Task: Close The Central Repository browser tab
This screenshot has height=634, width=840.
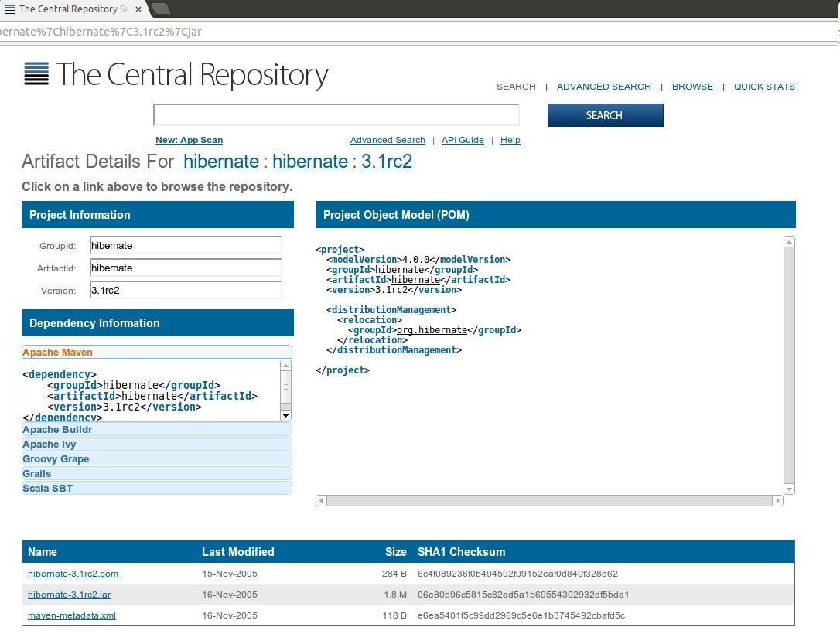Action: tap(138, 9)
